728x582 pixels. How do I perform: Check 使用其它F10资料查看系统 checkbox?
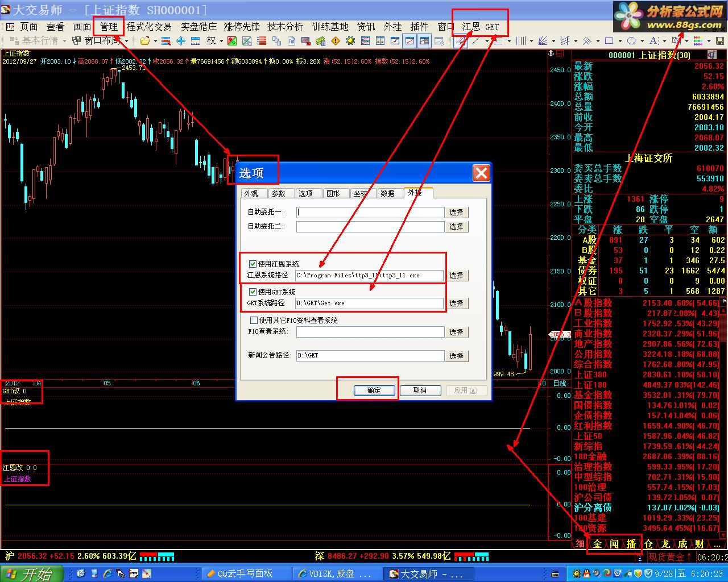pyautogui.click(x=254, y=320)
